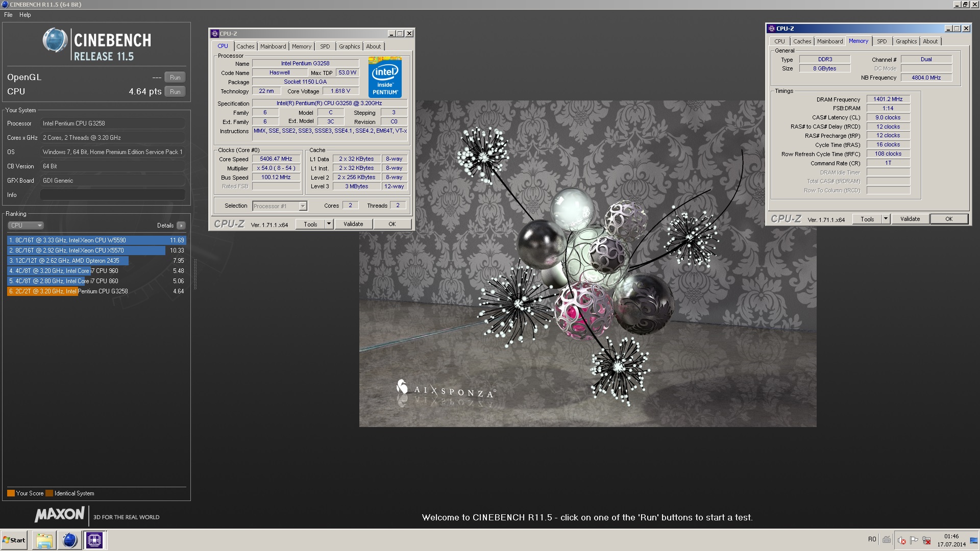980x551 pixels.
Task: Click the on-screen keyboard tray icon
Action: [887, 540]
